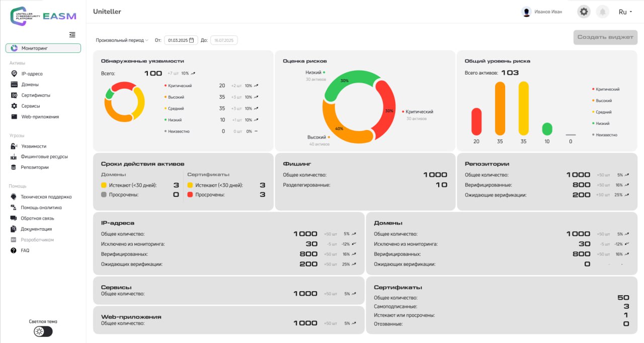Click the Сертификаты sidebar icon
Screen dimensions: 644x343
tap(14, 95)
